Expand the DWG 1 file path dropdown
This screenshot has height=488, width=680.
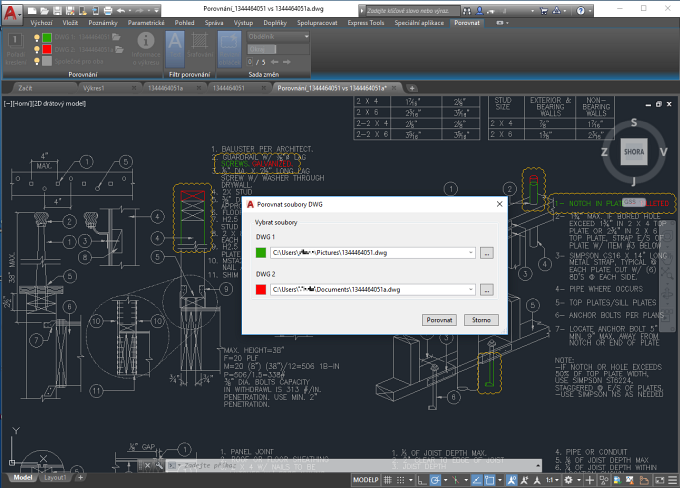click(x=471, y=252)
